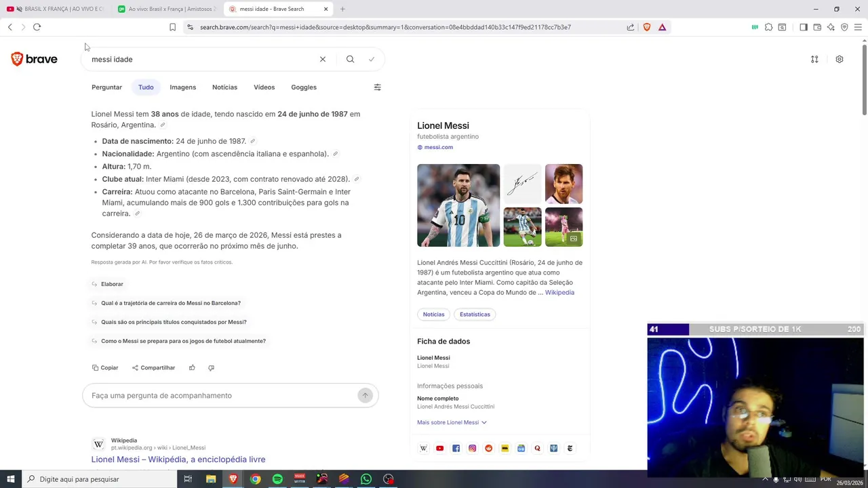
Task: Open the share icon in address bar
Action: (x=631, y=27)
